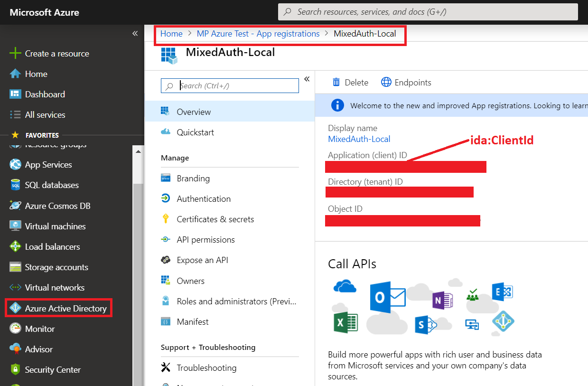588x386 pixels.
Task: Click the Microsoft Azure portal title
Action: pos(45,12)
